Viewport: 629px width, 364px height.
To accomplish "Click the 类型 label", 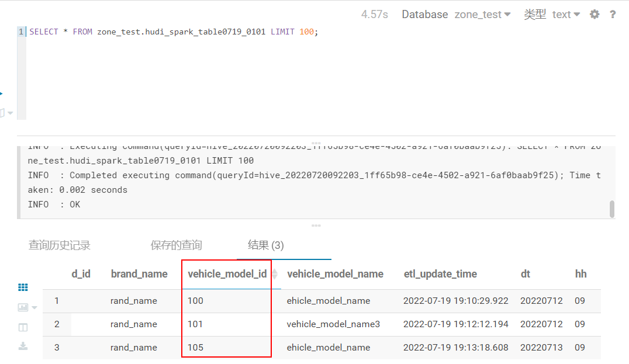I will click(535, 15).
